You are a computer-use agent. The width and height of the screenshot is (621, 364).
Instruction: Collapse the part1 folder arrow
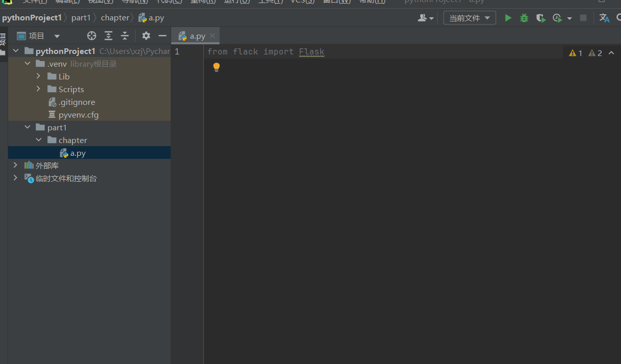click(28, 127)
